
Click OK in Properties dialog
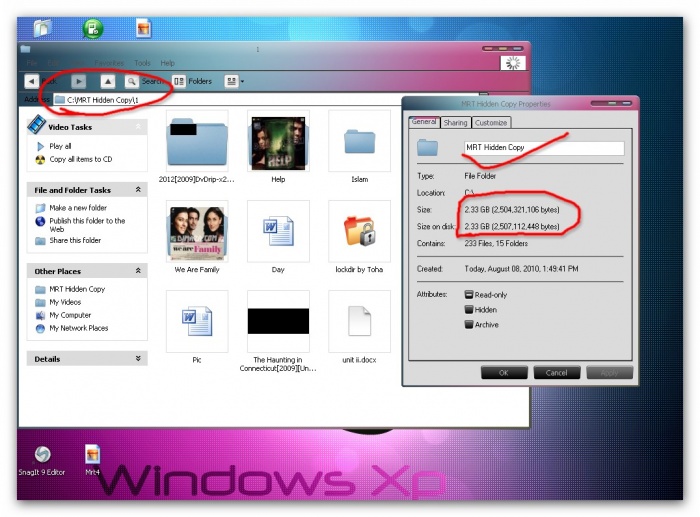coord(504,372)
